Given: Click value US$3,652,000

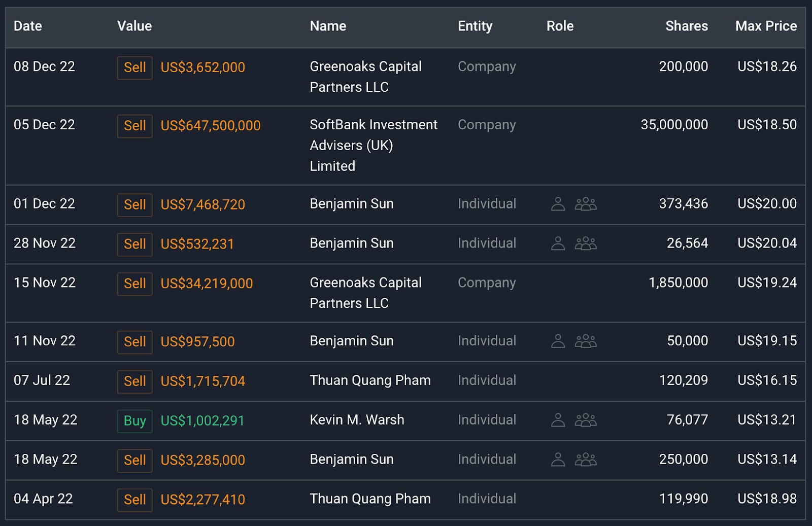Looking at the screenshot, I should click(x=202, y=67).
